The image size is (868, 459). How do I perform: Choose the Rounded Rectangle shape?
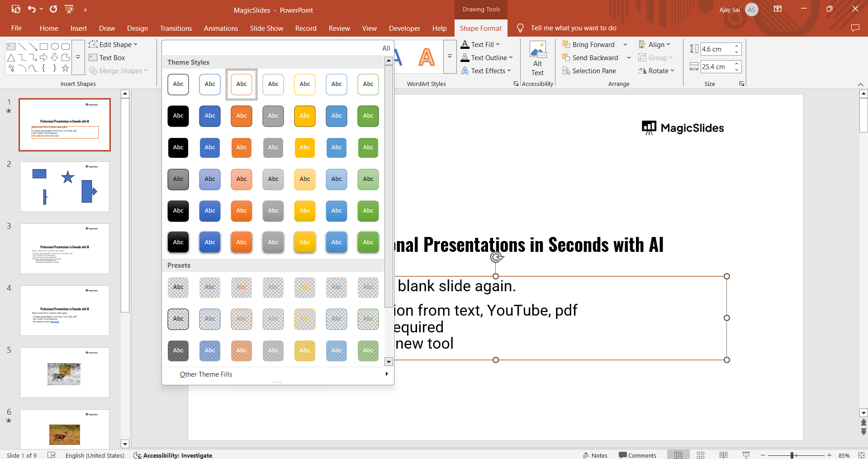click(x=66, y=47)
